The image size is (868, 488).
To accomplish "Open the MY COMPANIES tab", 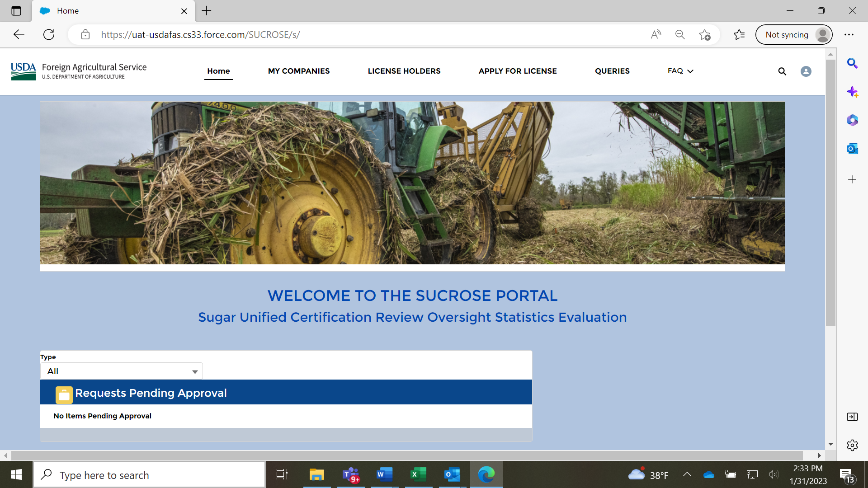I will [x=298, y=71].
